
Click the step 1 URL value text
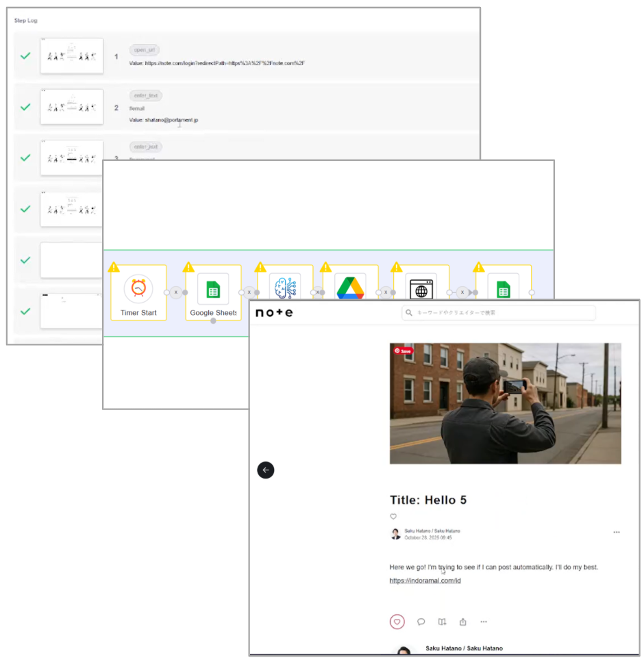point(225,63)
